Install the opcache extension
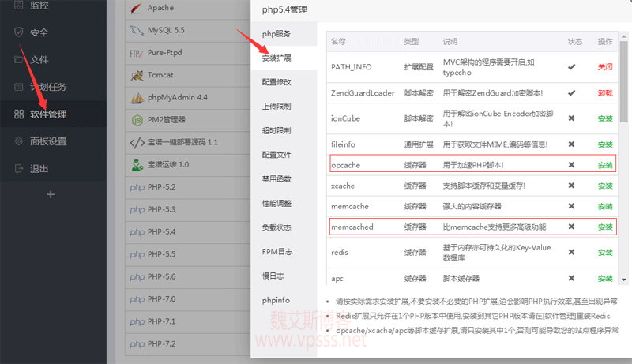This screenshot has height=364, width=632. (x=605, y=165)
